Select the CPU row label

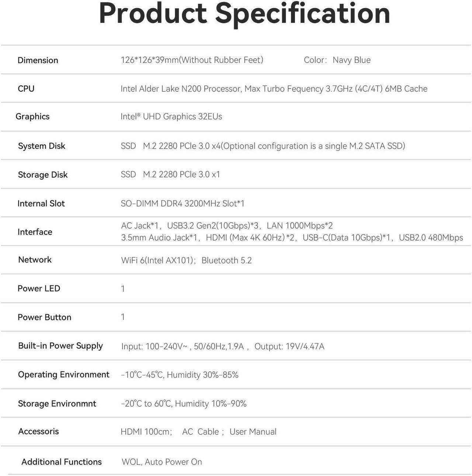26,89
